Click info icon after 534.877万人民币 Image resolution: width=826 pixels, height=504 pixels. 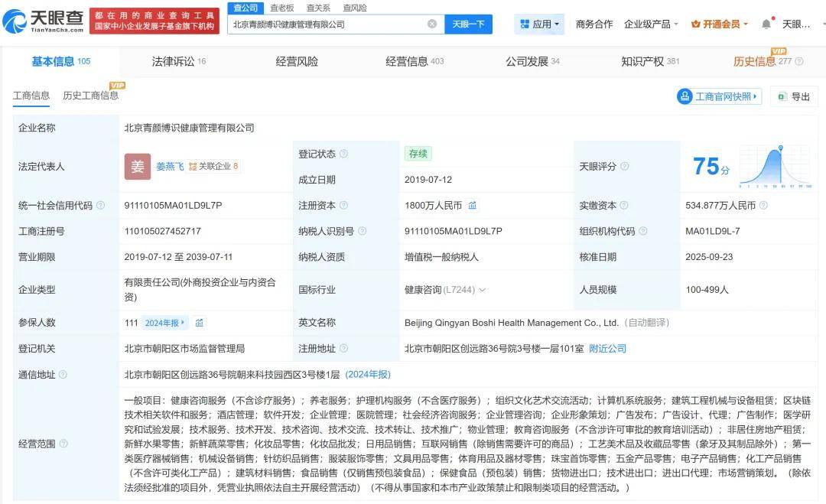tap(763, 206)
